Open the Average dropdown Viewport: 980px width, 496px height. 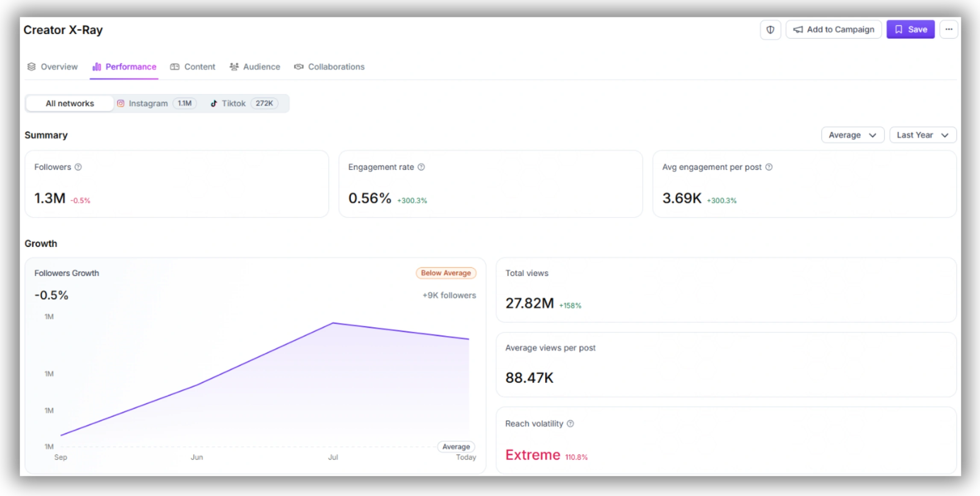(852, 135)
